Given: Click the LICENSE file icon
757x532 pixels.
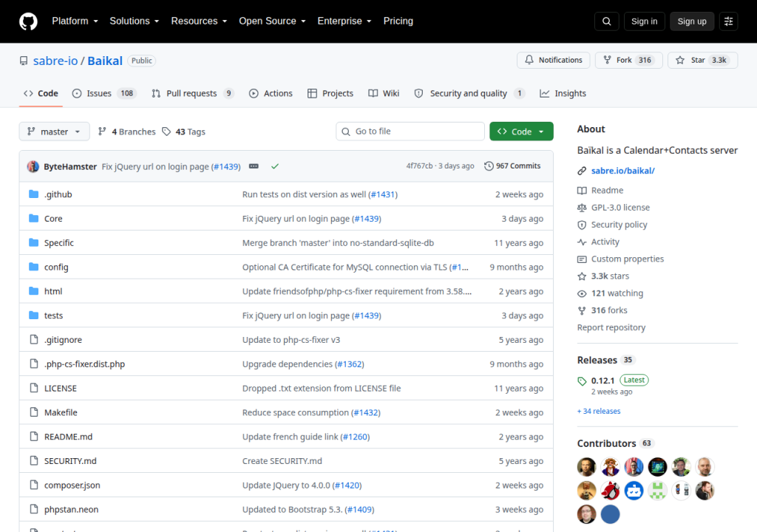Looking at the screenshot, I should 33,388.
